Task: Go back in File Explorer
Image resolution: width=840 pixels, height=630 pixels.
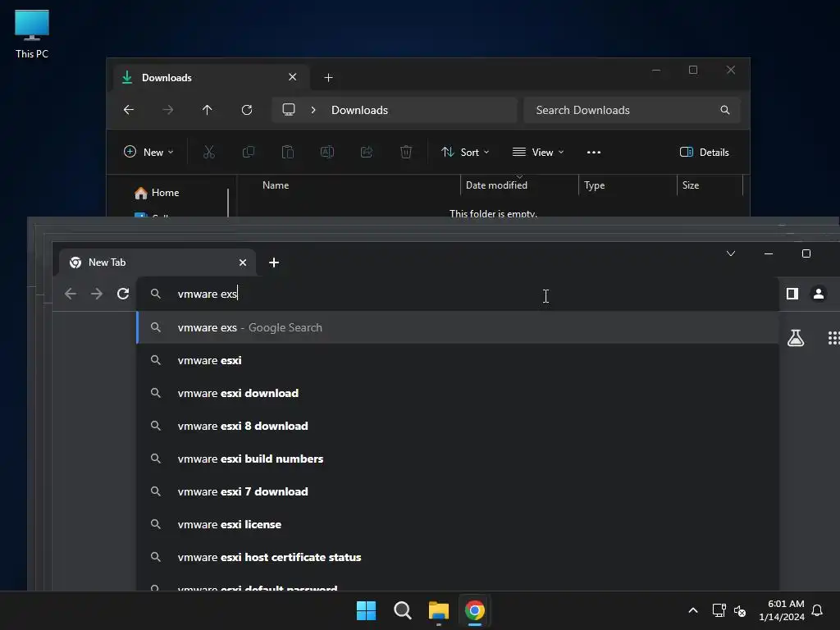Action: click(x=129, y=110)
